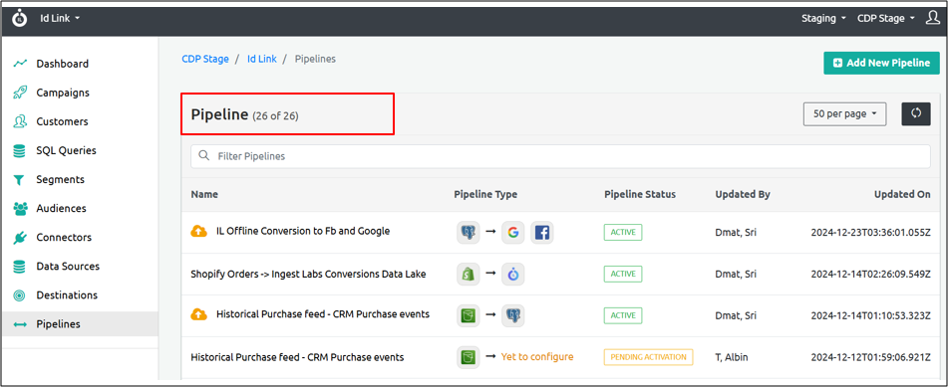The height and width of the screenshot is (387, 948).
Task: Open the Staging environment dropdown
Action: [823, 18]
